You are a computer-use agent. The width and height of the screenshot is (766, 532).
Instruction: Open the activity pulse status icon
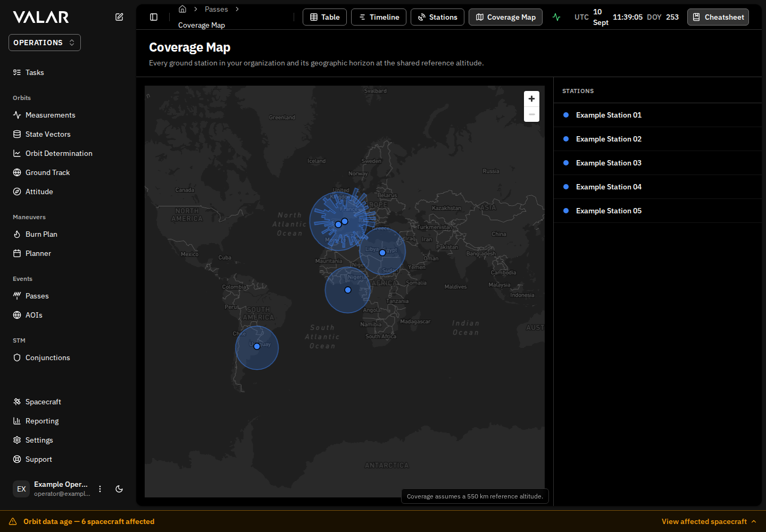(x=556, y=17)
